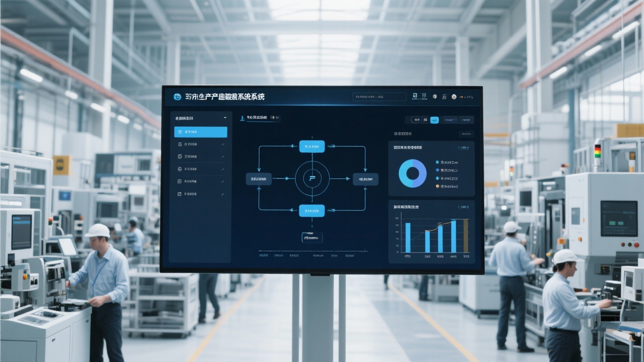
Task: Click the round logo icon in the dashboard header
Action: (x=177, y=97)
